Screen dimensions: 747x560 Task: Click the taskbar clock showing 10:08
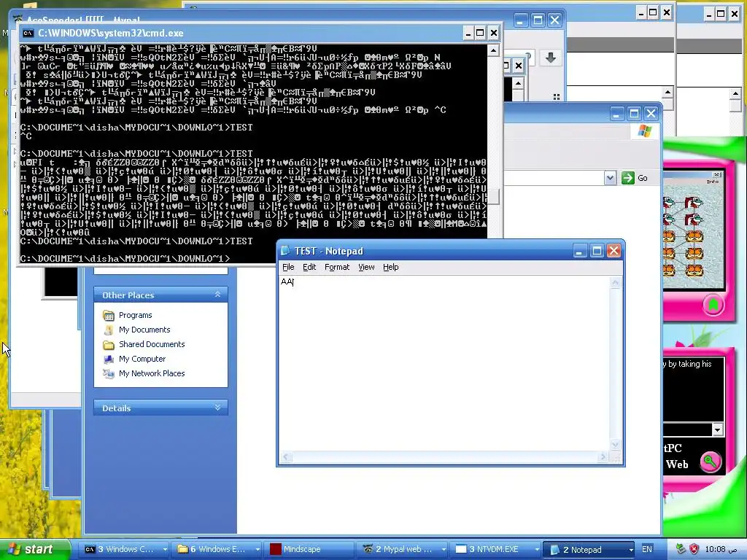[721, 549]
